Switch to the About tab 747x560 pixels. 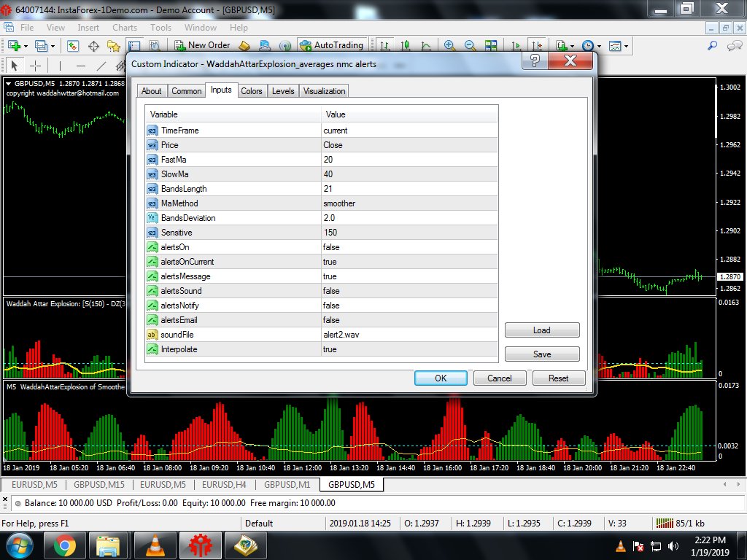pos(152,91)
